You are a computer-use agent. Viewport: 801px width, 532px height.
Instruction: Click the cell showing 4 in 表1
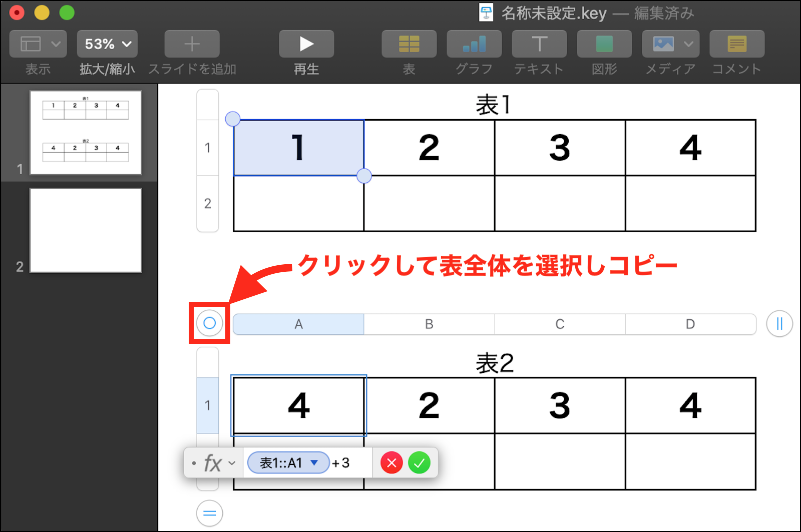click(x=690, y=148)
